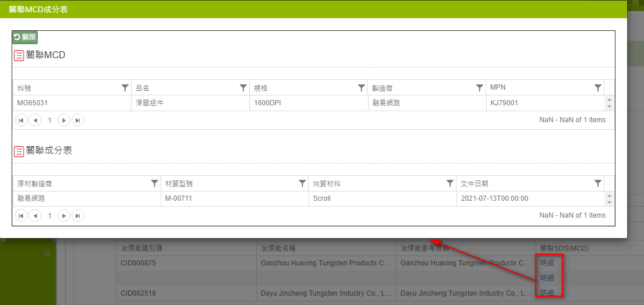Screen dimensions: 644x305
Task: Open filter for 料號 column
Action: 125,88
